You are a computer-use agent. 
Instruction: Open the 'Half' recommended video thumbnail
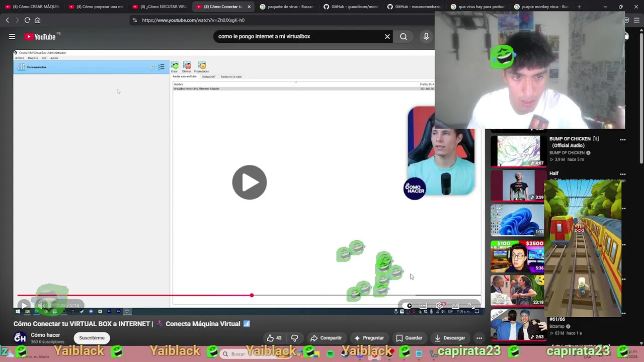pyautogui.click(x=518, y=186)
